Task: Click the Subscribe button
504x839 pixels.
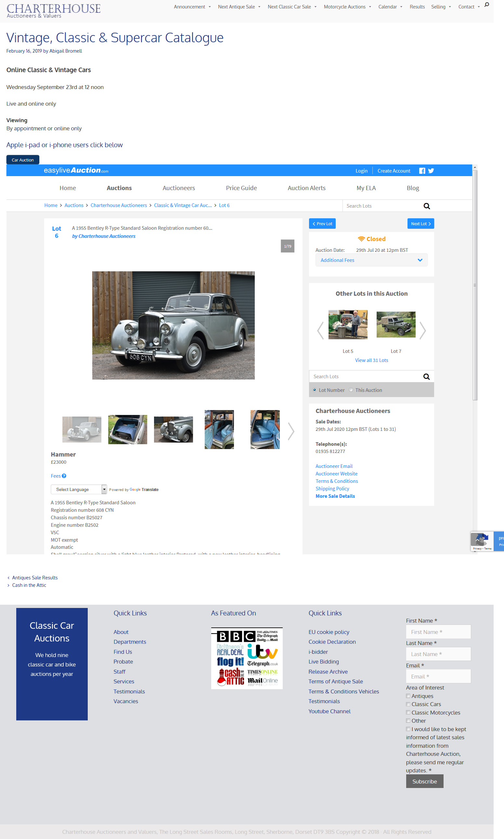Action: pos(424,781)
